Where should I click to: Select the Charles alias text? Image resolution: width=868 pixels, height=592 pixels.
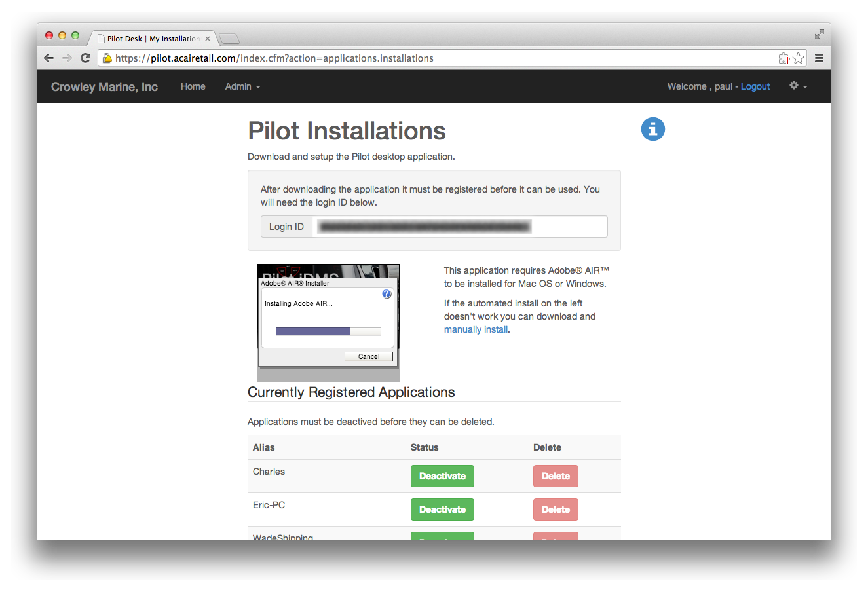[x=269, y=472]
